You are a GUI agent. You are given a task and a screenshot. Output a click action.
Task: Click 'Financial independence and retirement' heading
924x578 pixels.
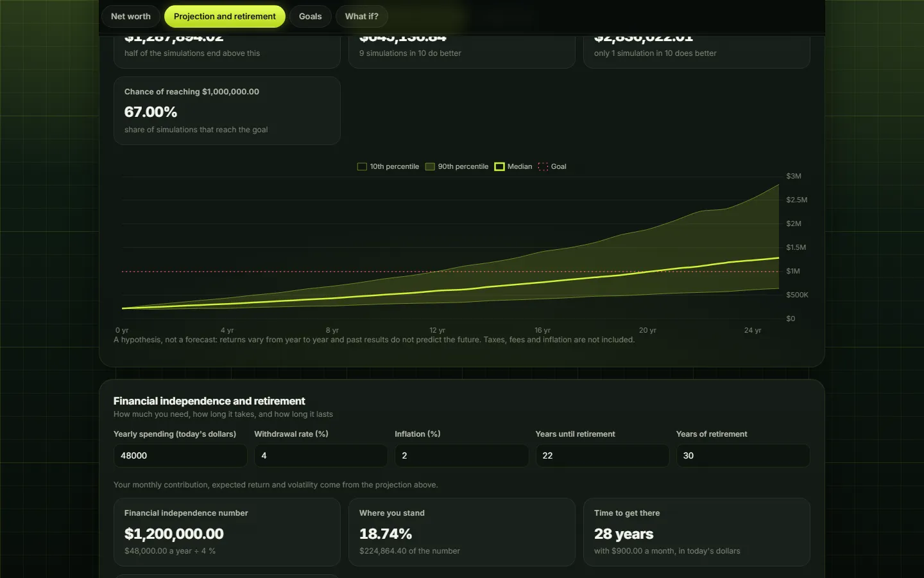(209, 401)
